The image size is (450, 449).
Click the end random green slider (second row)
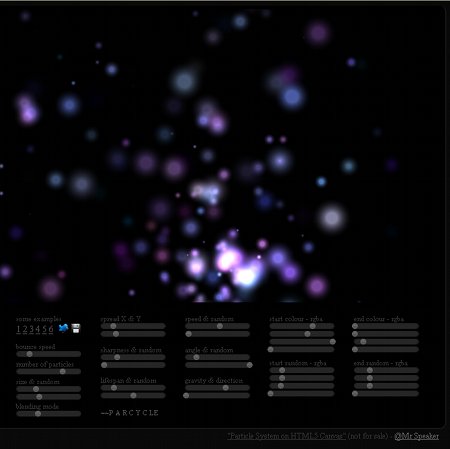pos(386,378)
